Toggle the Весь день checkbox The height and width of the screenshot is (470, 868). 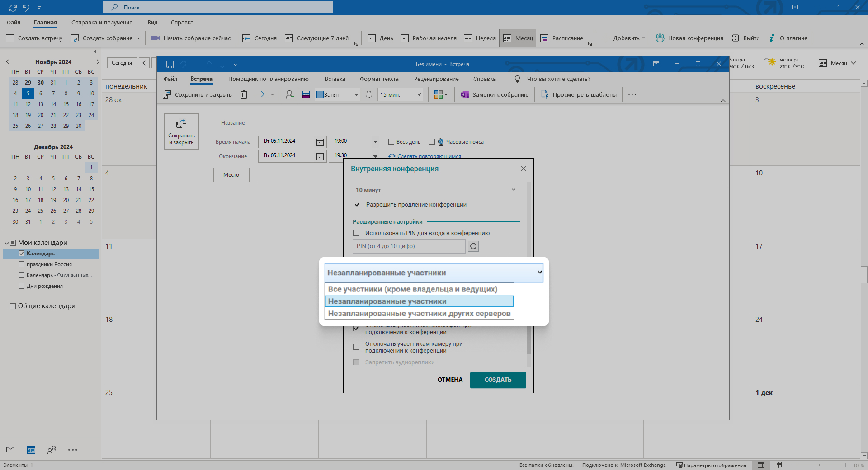click(x=392, y=142)
